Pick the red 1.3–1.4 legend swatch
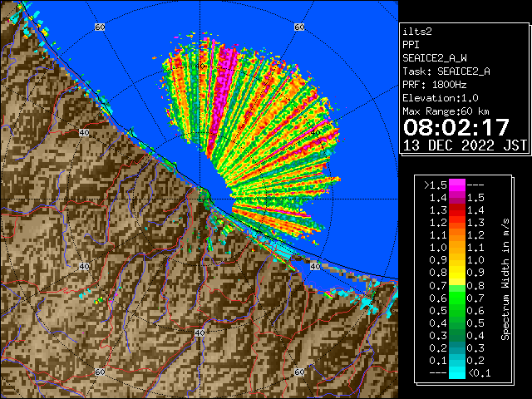 (x=457, y=210)
